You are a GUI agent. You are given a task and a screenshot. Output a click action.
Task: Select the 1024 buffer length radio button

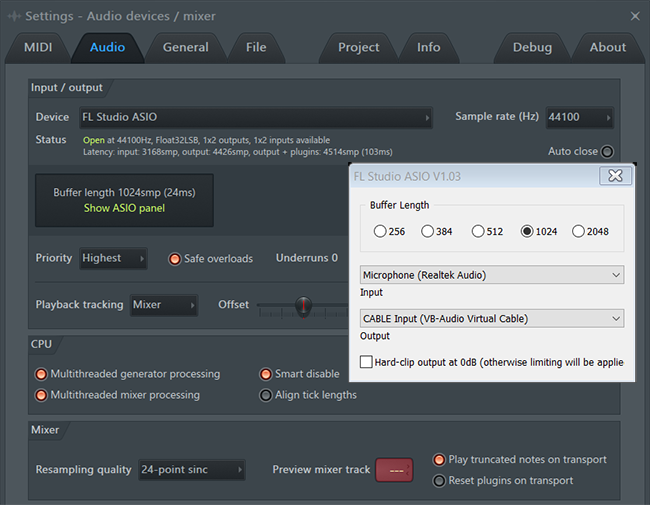[x=527, y=231]
